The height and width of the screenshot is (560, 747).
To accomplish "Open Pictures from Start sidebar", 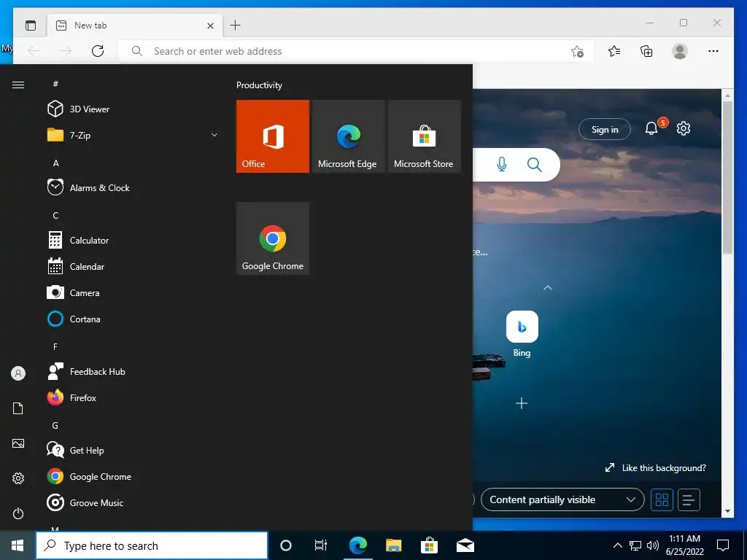I will pyautogui.click(x=18, y=443).
